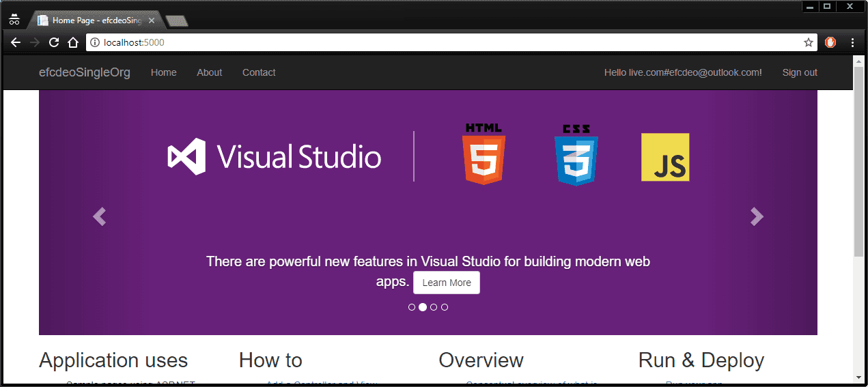The image size is (868, 387).
Task: Close the Home Page browser tab
Action: click(152, 20)
